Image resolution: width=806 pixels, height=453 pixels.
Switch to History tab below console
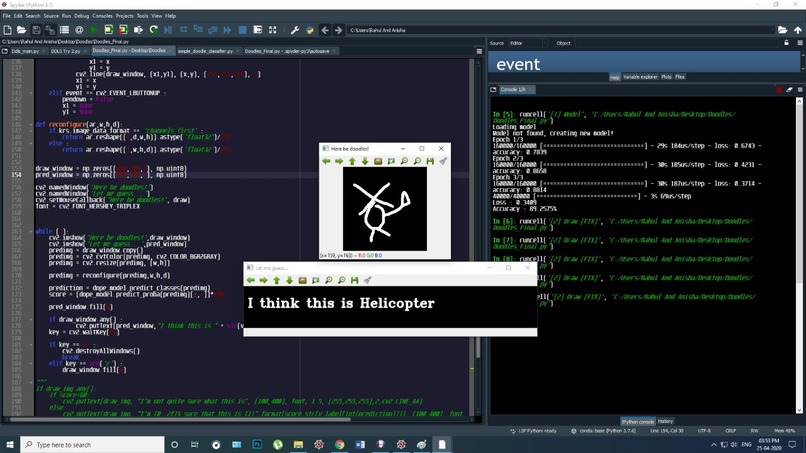tap(665, 421)
